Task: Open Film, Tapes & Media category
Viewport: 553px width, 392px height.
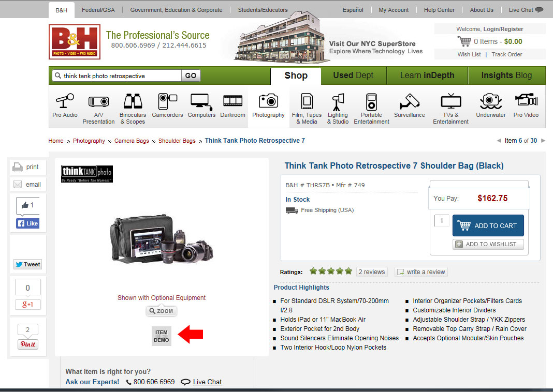Action: pos(307,109)
